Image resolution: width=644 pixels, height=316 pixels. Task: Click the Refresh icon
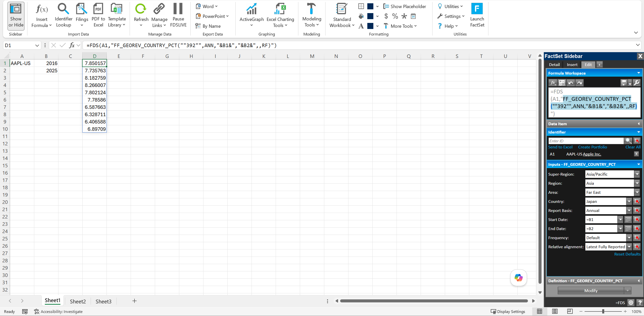click(x=141, y=9)
